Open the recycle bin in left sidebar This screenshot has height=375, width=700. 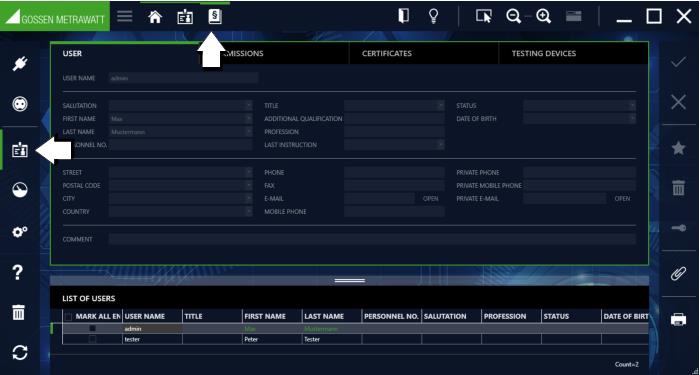point(18,312)
